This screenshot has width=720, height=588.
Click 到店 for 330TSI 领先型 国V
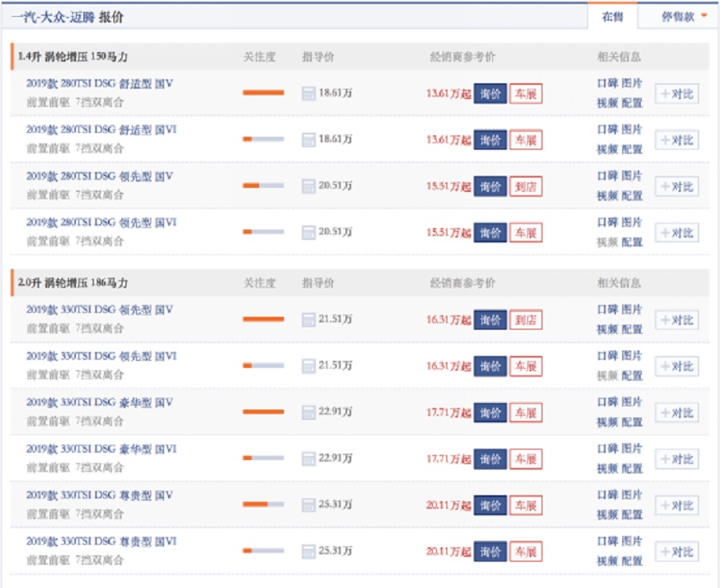click(526, 320)
